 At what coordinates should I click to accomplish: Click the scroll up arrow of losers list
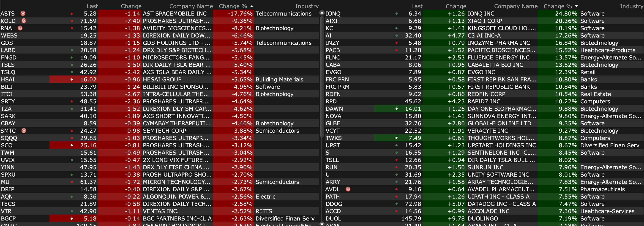(322, 13)
